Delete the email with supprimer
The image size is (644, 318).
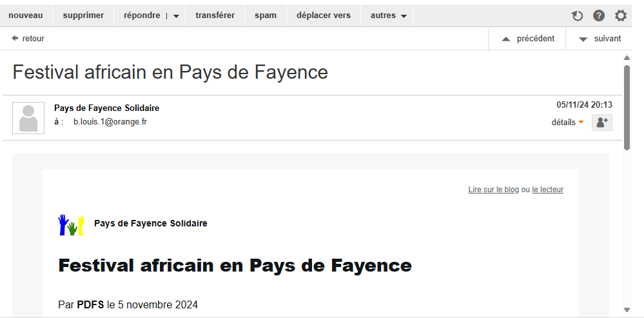(x=83, y=15)
